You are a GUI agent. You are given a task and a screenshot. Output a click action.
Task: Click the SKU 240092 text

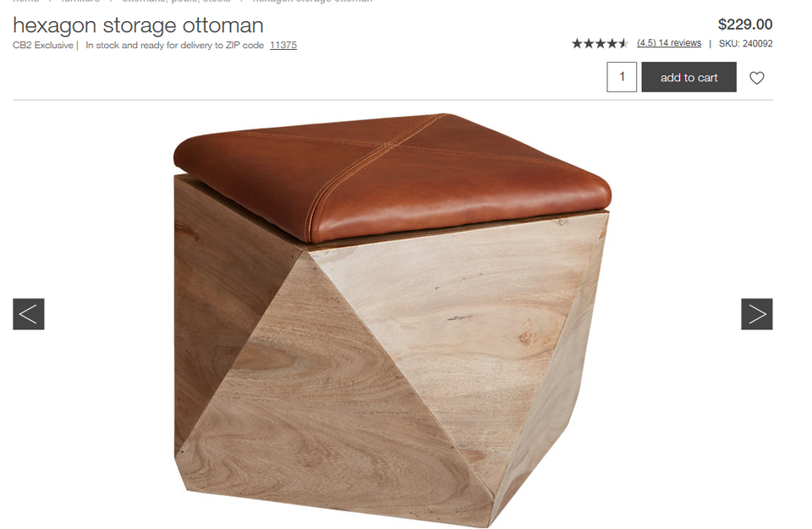746,43
